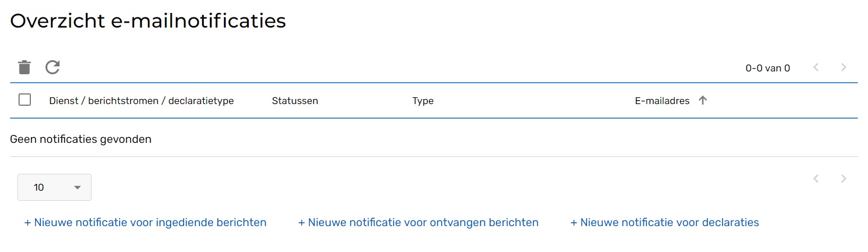Toggle the select-all checkbox in table header
The width and height of the screenshot is (868, 252).
(x=25, y=100)
